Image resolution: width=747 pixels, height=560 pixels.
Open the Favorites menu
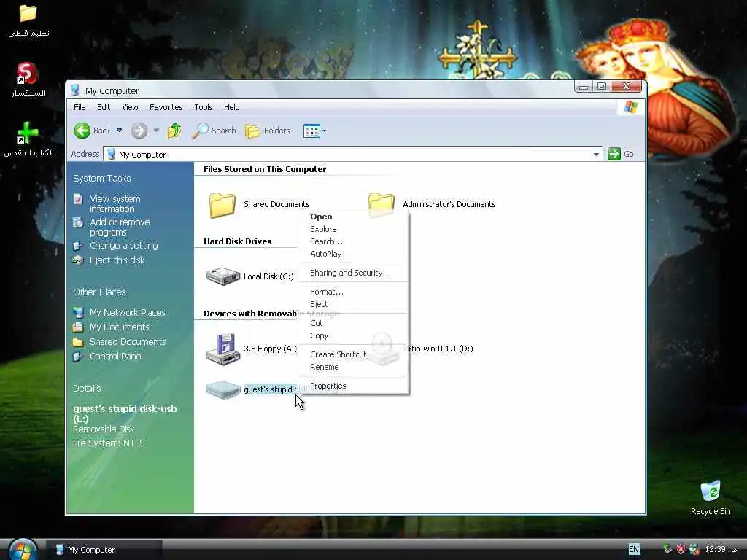166,107
